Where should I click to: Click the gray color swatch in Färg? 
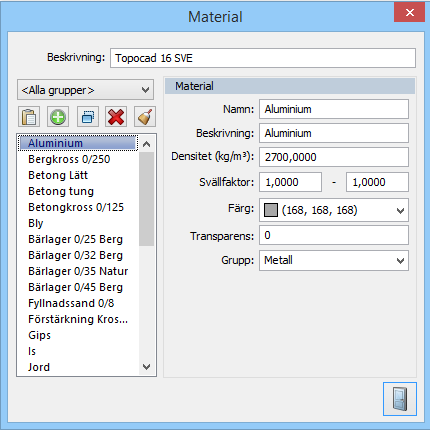271,210
